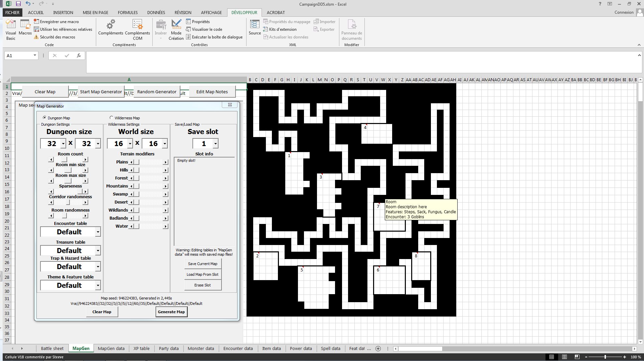Image resolution: width=644 pixels, height=361 pixels.
Task: Expand the formula bar
Action: coord(639,55)
